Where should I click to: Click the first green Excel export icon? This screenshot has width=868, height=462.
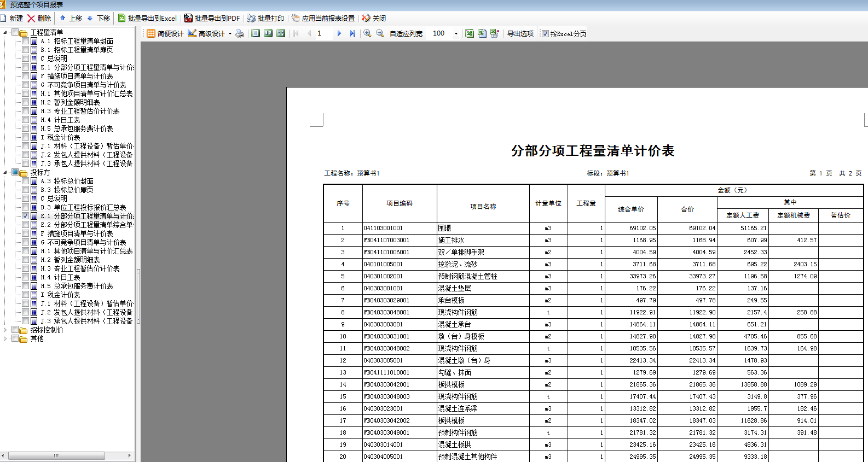tap(470, 33)
